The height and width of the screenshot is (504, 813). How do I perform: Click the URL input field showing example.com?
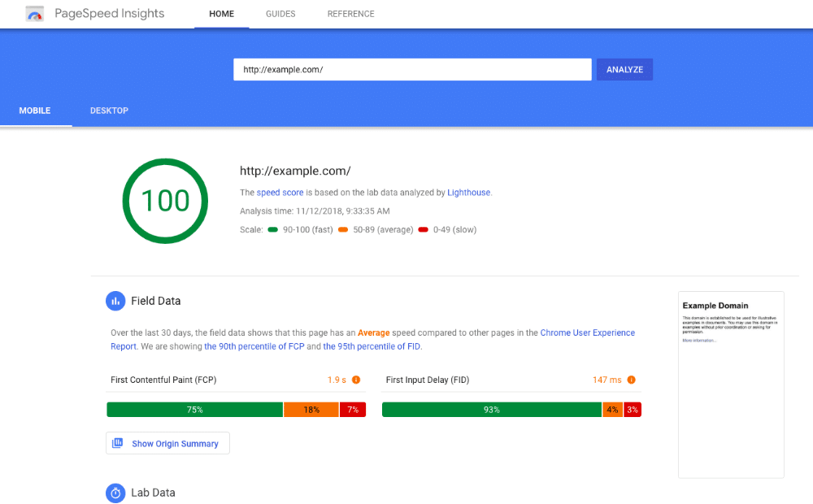click(x=412, y=69)
